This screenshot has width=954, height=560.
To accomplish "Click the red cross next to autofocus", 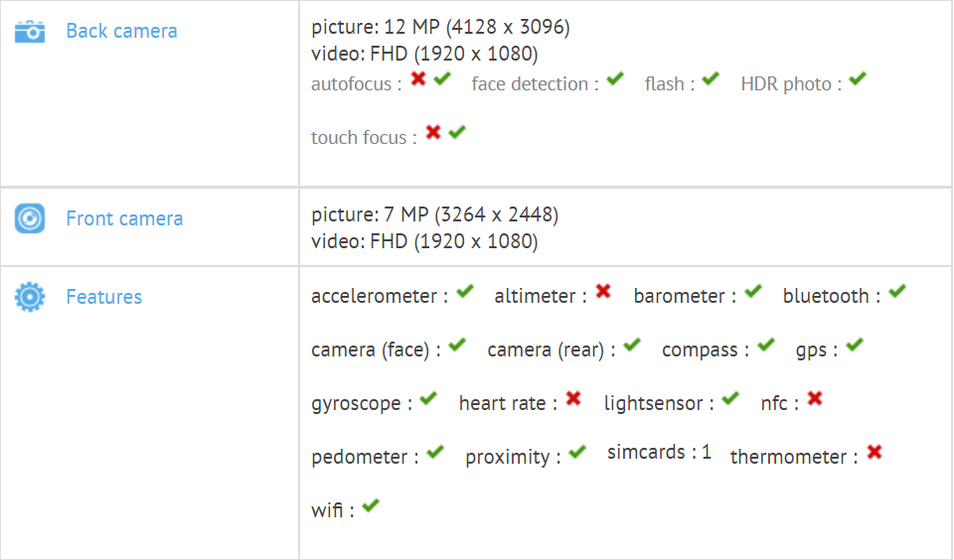I will point(418,78).
